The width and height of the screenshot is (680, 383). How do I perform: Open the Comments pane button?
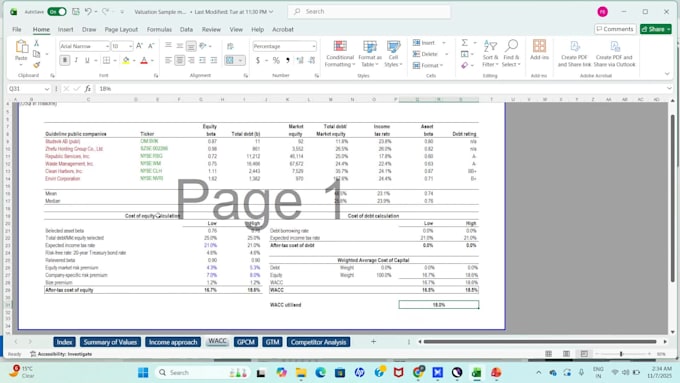615,29
